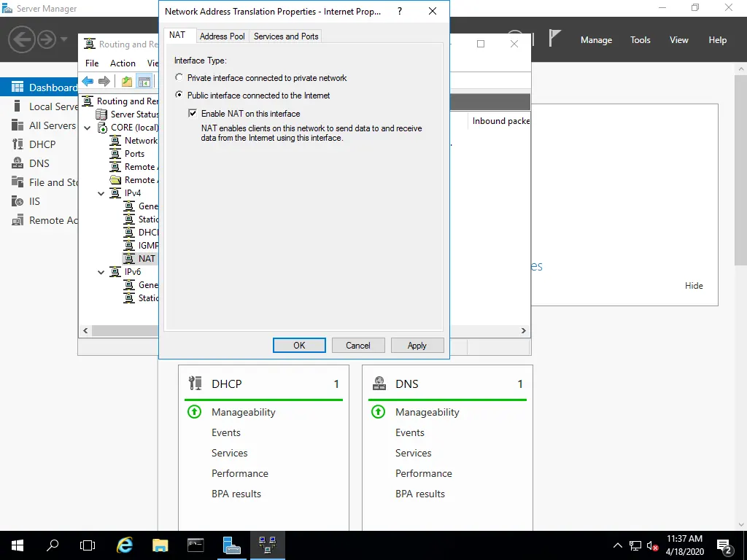Open File and Storage Services in sidebar

click(x=39, y=182)
